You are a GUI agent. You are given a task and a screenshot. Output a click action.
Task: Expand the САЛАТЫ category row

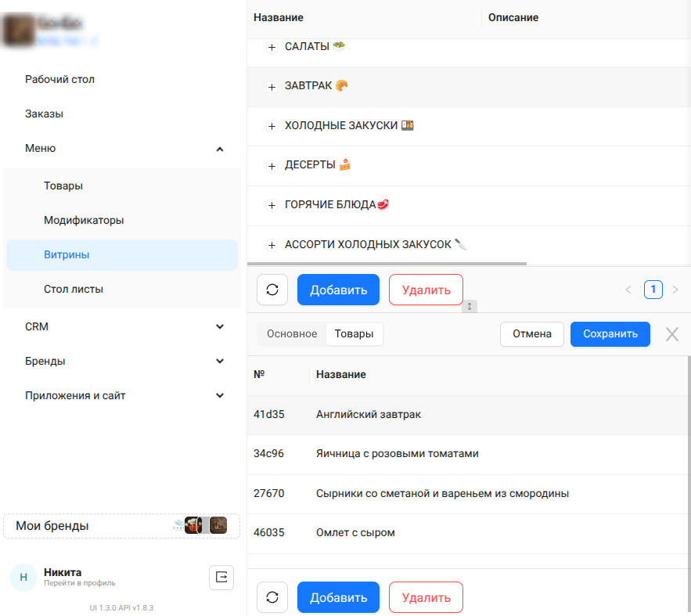pyautogui.click(x=272, y=48)
